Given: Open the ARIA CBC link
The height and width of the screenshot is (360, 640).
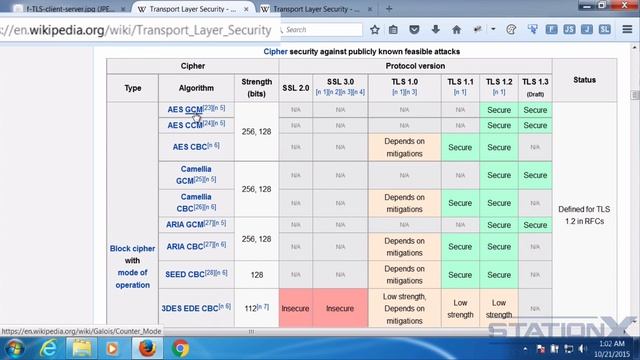Looking at the screenshot, I should [x=185, y=247].
